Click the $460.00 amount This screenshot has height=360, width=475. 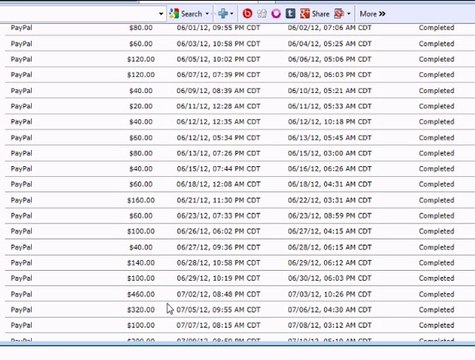(x=141, y=294)
